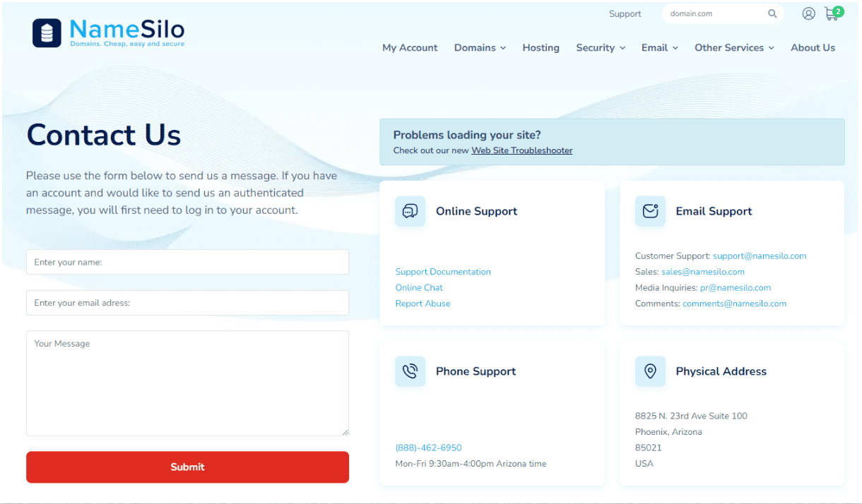Image resolution: width=862 pixels, height=504 pixels.
Task: Open the Domains menu item
Action: [x=475, y=48]
